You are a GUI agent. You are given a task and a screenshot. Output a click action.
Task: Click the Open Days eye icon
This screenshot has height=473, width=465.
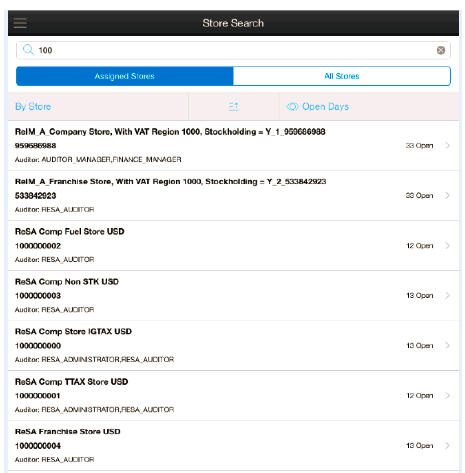coord(292,107)
